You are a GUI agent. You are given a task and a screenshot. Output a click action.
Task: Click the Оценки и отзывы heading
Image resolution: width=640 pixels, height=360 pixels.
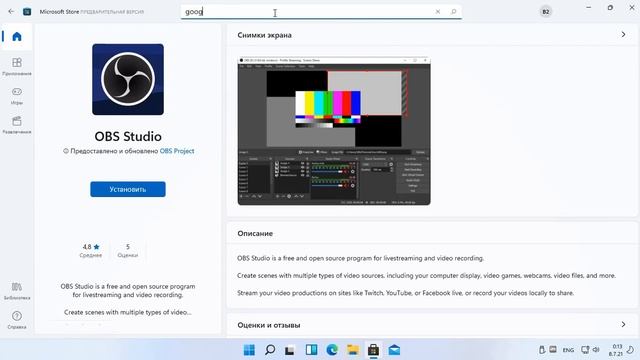(x=269, y=325)
